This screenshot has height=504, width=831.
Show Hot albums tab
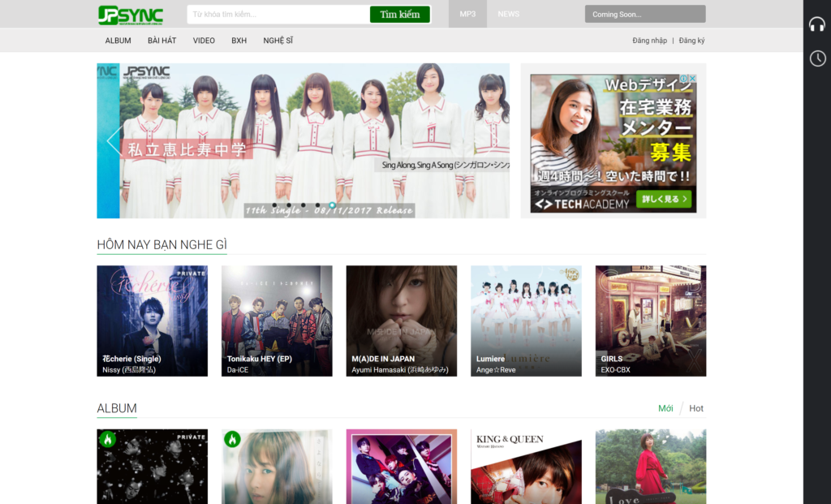click(696, 408)
